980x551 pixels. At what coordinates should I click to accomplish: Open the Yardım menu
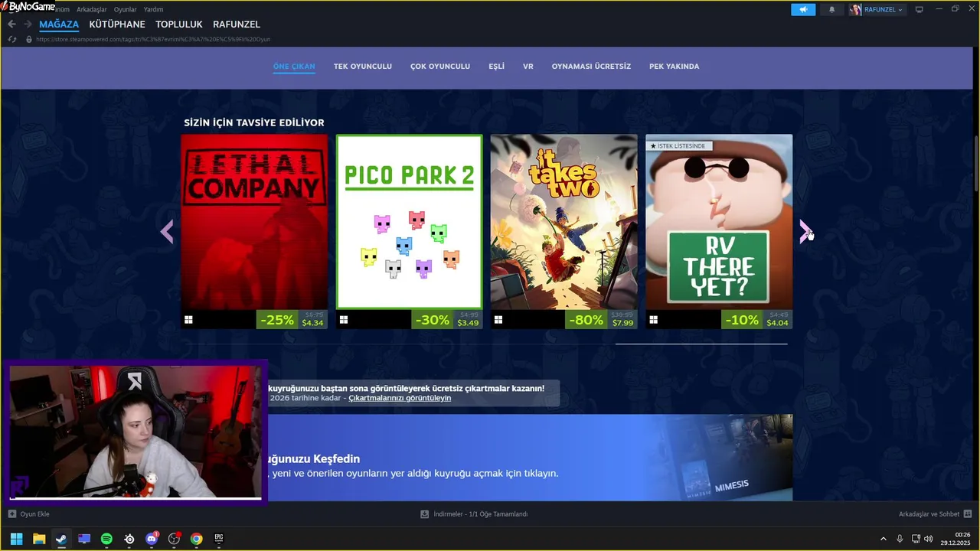(153, 9)
